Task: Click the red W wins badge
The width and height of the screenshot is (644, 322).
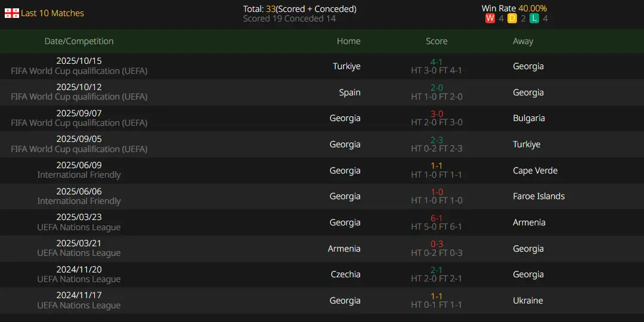Action: 490,18
